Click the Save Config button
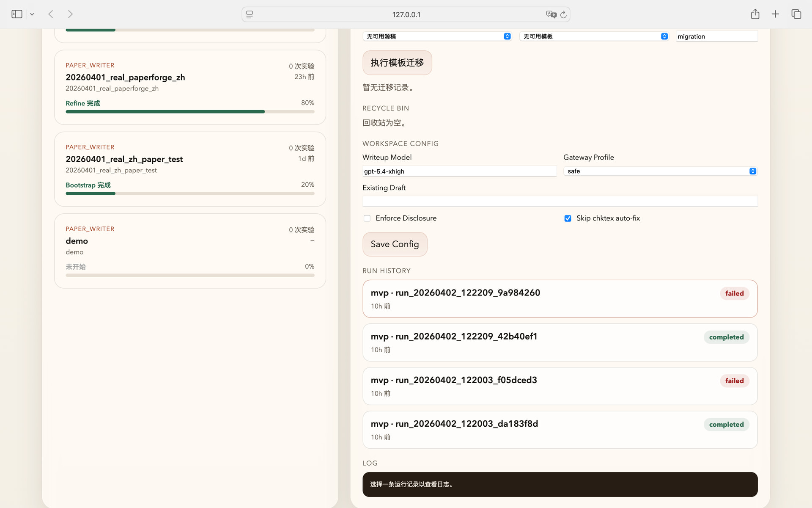This screenshot has width=812, height=508. point(395,244)
